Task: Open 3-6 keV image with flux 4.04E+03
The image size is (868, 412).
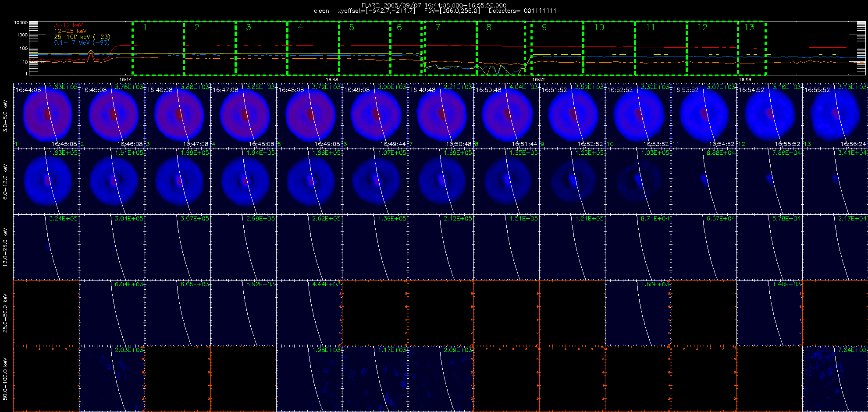Action: tap(507, 115)
